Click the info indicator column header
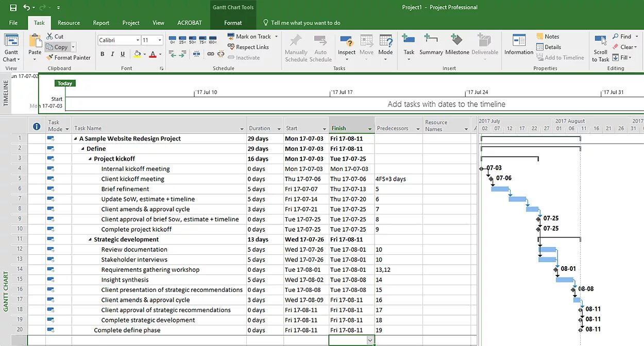Viewport: 644px width, 346px height. coord(36,127)
